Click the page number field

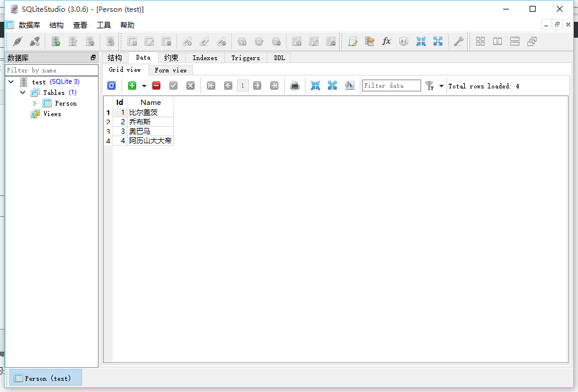[242, 86]
